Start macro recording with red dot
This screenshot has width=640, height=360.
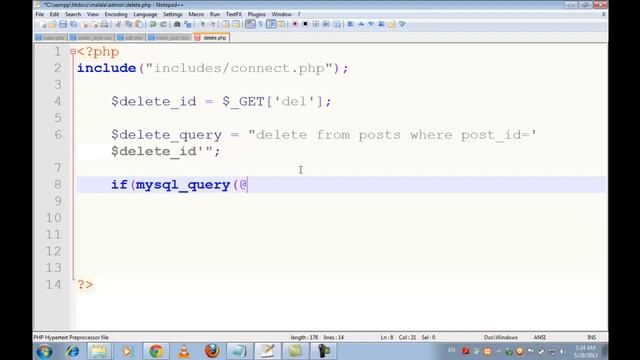[x=295, y=24]
